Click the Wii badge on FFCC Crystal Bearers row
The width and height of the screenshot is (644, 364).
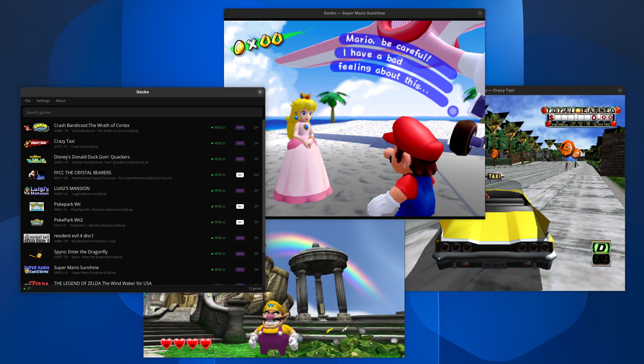(x=240, y=175)
